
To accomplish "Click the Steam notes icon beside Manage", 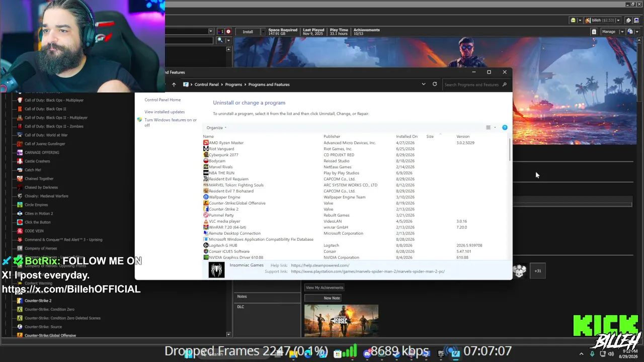I will tap(594, 32).
